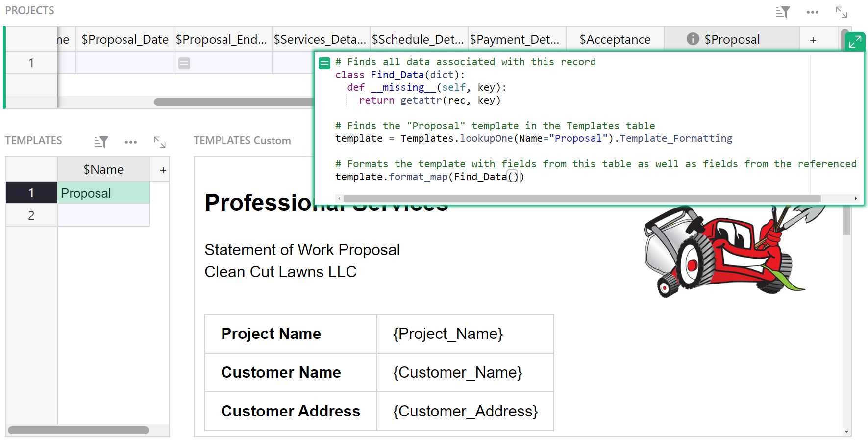
Task: Select the $Proposal_Date column header
Action: (x=125, y=39)
